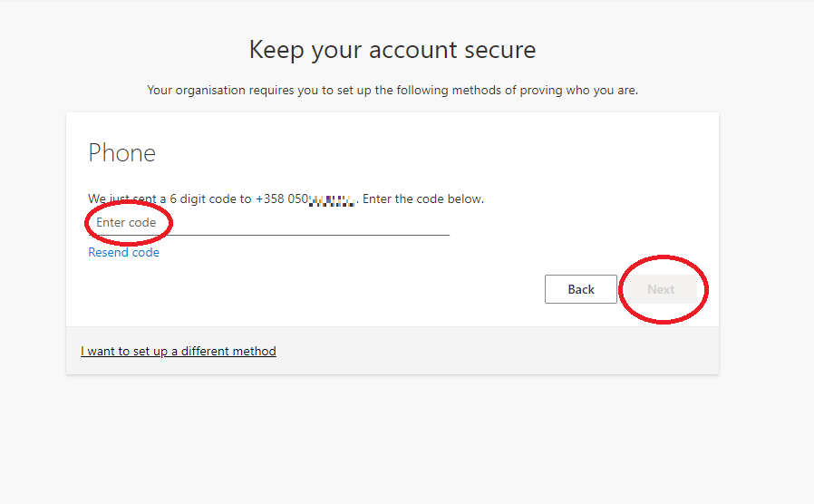Click the "Enter the code below." instruction
The height and width of the screenshot is (504, 814).
pos(423,199)
